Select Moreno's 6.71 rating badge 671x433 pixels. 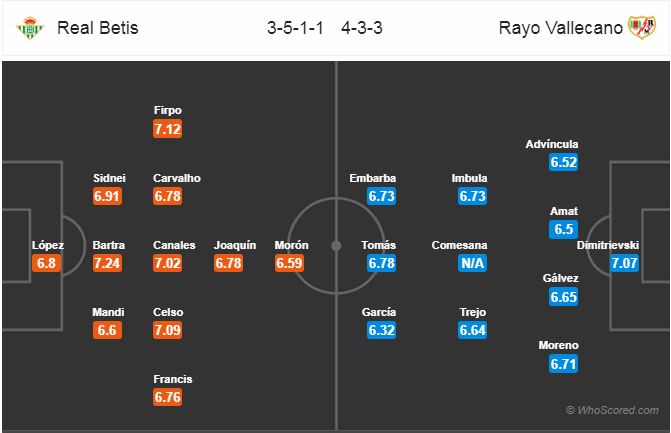point(565,364)
